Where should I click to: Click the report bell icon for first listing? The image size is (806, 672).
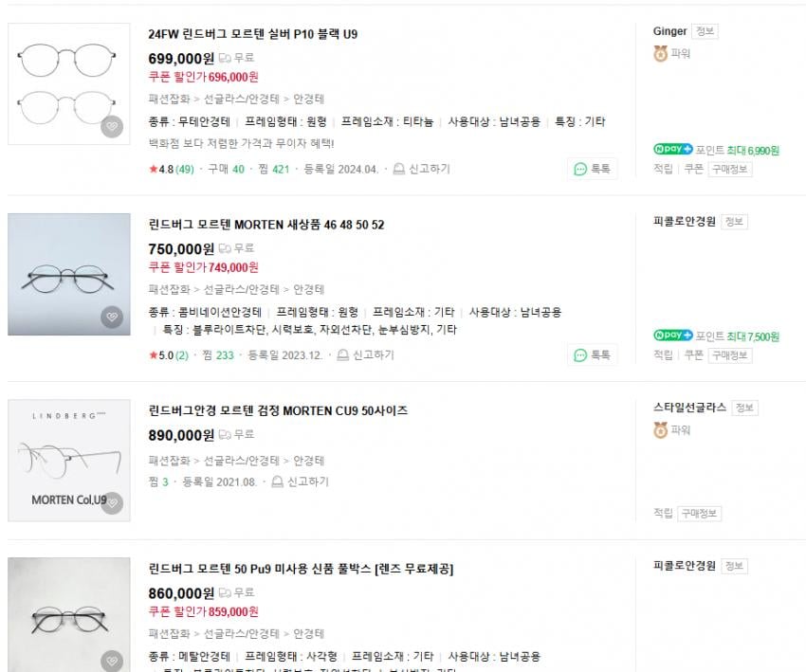[399, 170]
